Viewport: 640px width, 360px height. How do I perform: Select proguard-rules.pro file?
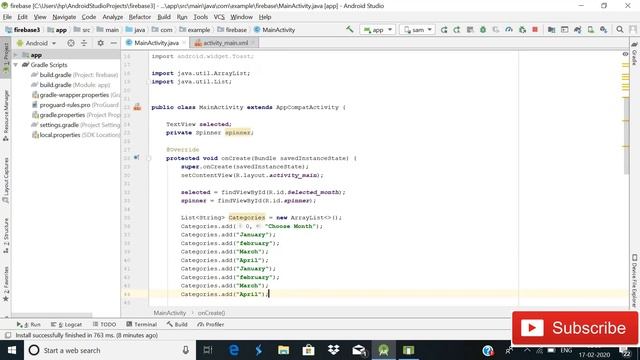coord(75,105)
